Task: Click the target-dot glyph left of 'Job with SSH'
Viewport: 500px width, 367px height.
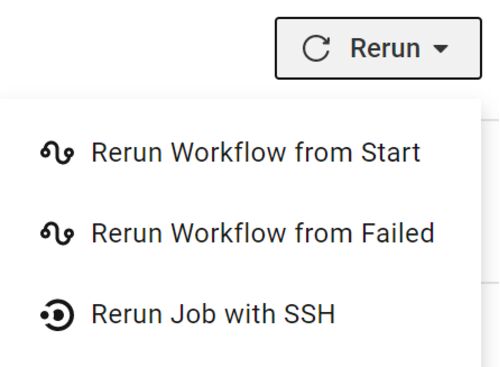Action: (57, 315)
